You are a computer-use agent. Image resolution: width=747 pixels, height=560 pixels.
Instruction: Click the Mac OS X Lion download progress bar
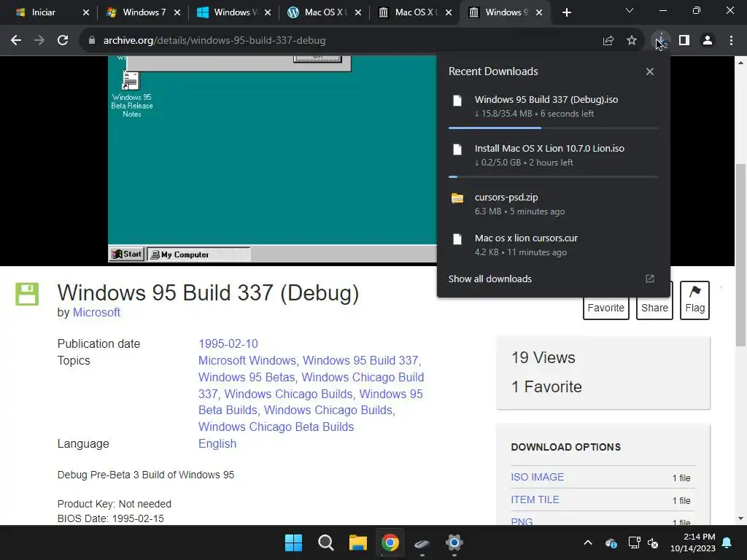553,176
